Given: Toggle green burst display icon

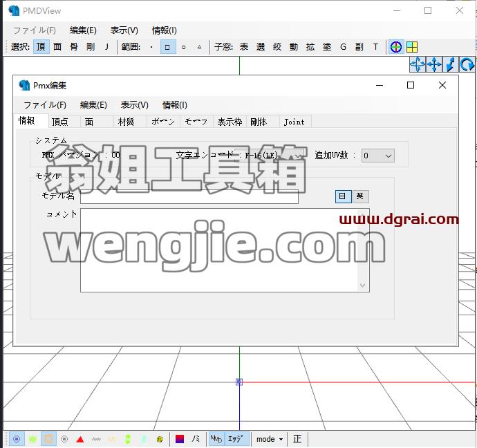Looking at the screenshot, I should pyautogui.click(x=32, y=439).
